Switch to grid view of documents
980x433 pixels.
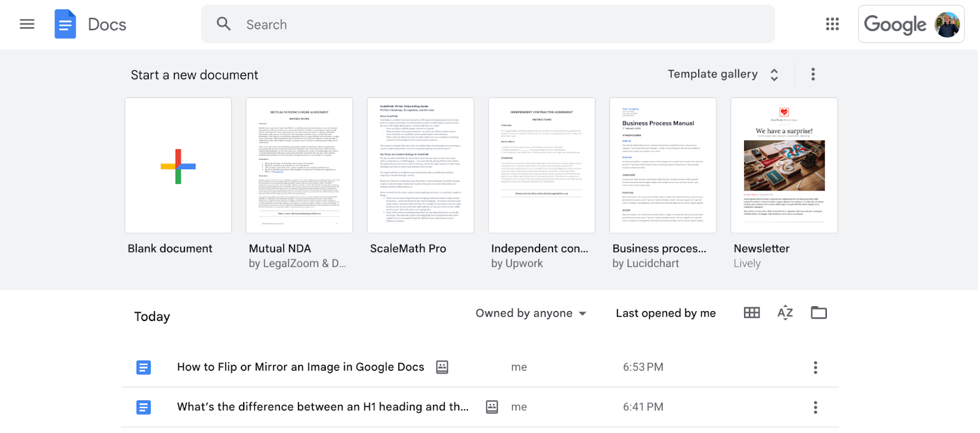click(752, 313)
